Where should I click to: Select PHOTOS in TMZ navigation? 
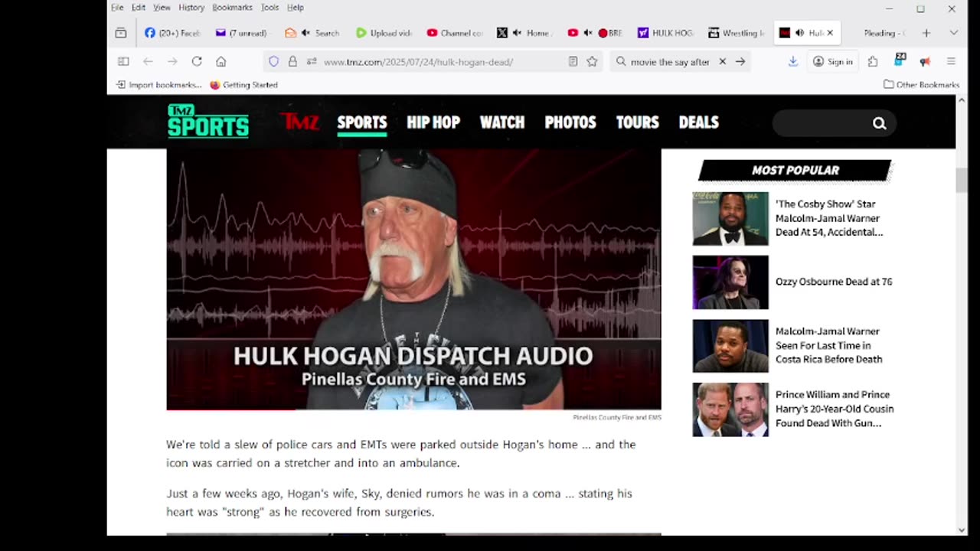[x=570, y=122]
